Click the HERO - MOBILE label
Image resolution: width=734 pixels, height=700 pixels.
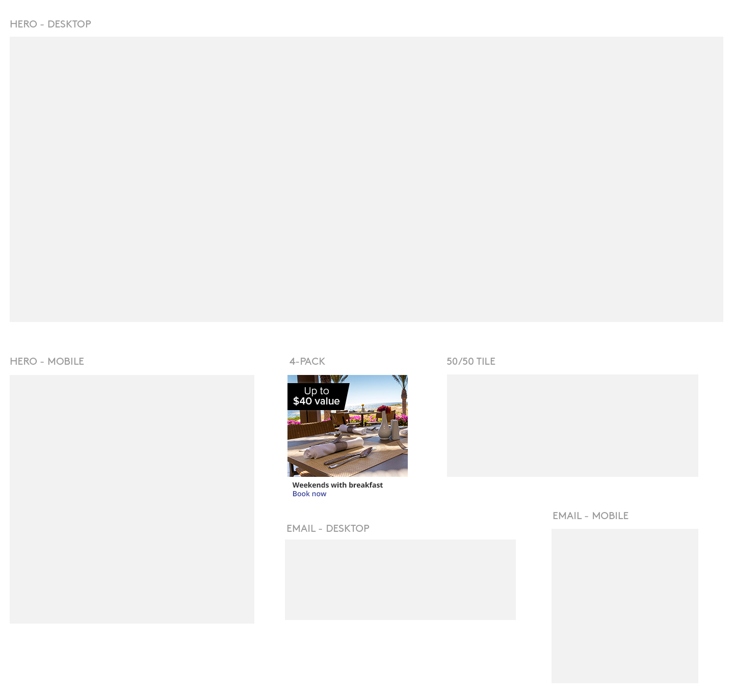tap(47, 361)
